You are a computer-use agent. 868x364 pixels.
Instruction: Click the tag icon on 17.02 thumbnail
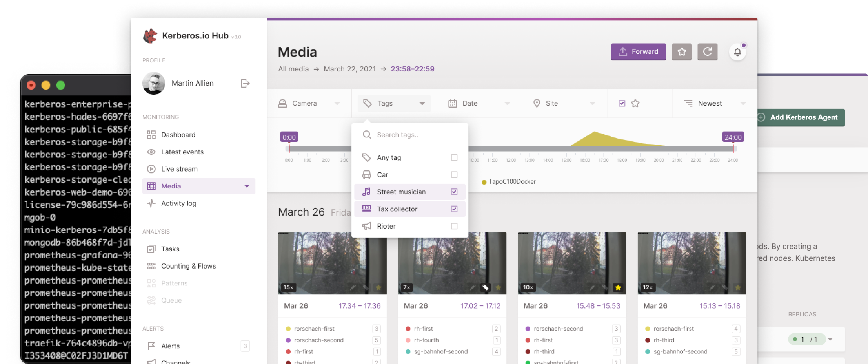486,287
